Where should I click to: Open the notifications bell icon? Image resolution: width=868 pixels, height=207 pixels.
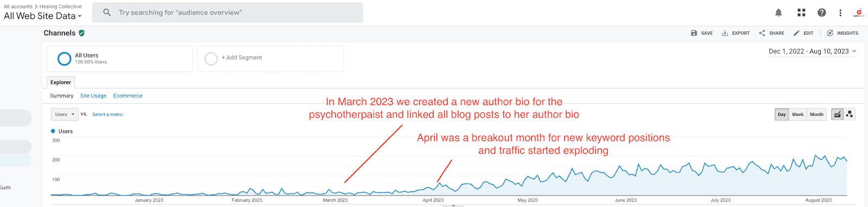[x=778, y=12]
